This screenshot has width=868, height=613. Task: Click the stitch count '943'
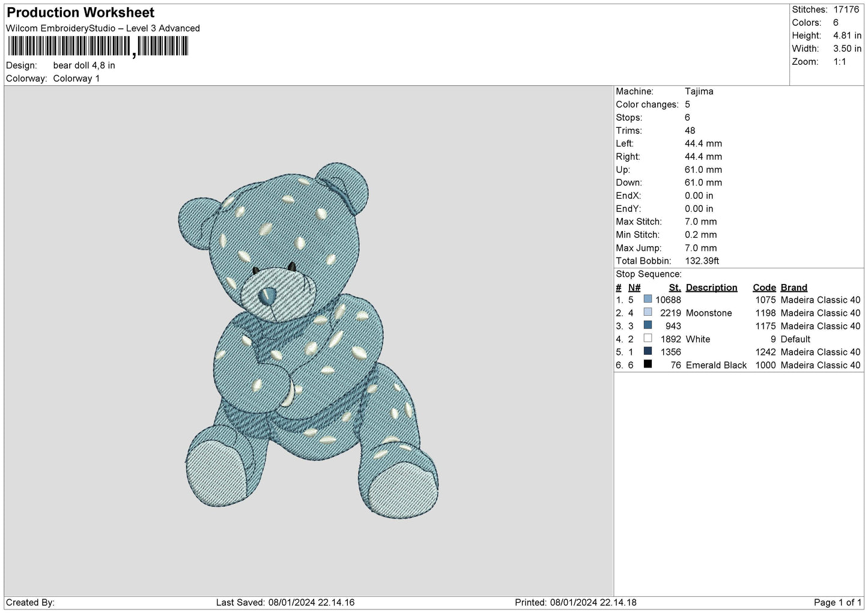[673, 326]
